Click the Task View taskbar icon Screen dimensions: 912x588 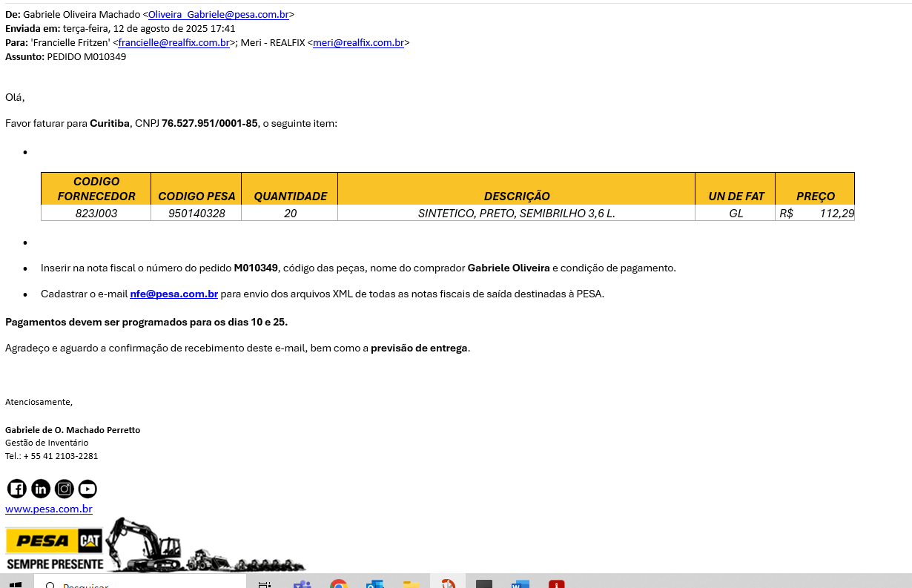[x=265, y=584]
